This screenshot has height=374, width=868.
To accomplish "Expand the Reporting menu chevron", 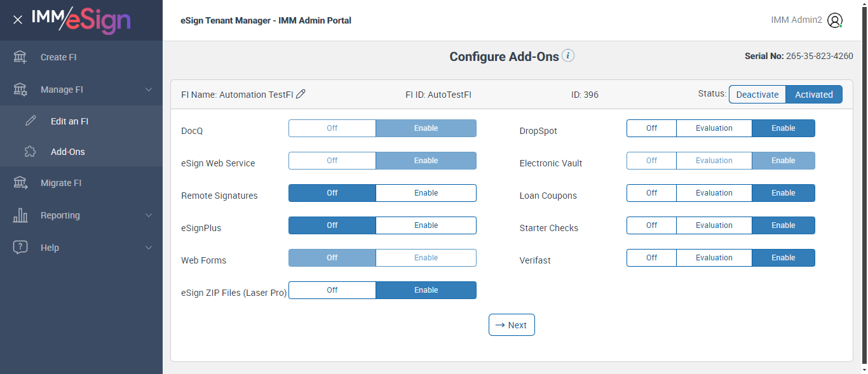I will tap(149, 215).
